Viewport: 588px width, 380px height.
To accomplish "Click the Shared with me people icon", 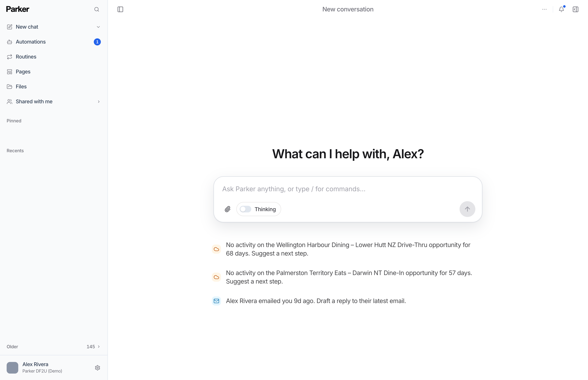I will click(x=10, y=102).
